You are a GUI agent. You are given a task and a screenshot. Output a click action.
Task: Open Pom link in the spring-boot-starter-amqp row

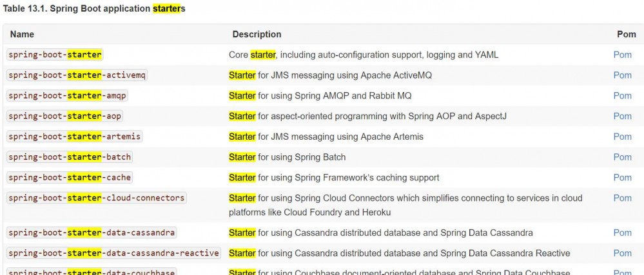(622, 96)
